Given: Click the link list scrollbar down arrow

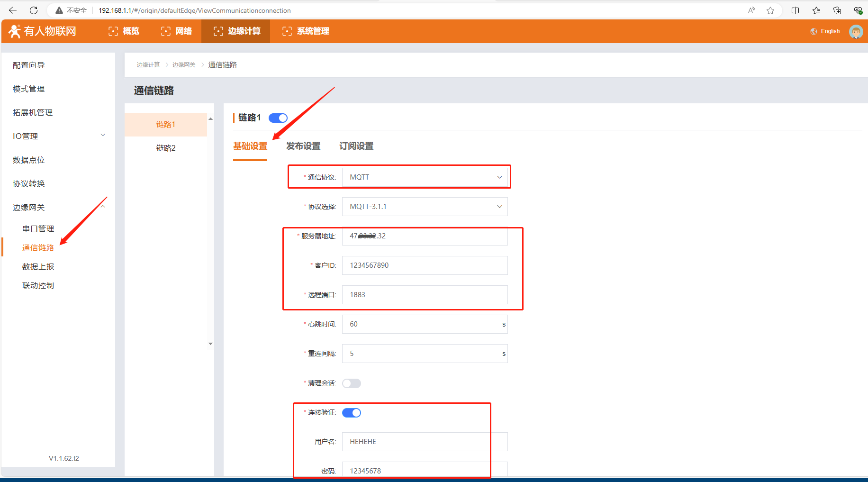Looking at the screenshot, I should (210, 344).
